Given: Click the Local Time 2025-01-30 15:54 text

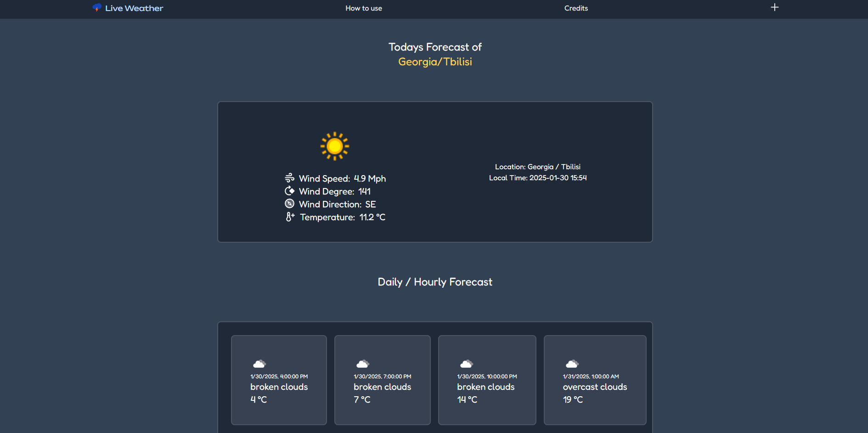Looking at the screenshot, I should click(x=538, y=178).
